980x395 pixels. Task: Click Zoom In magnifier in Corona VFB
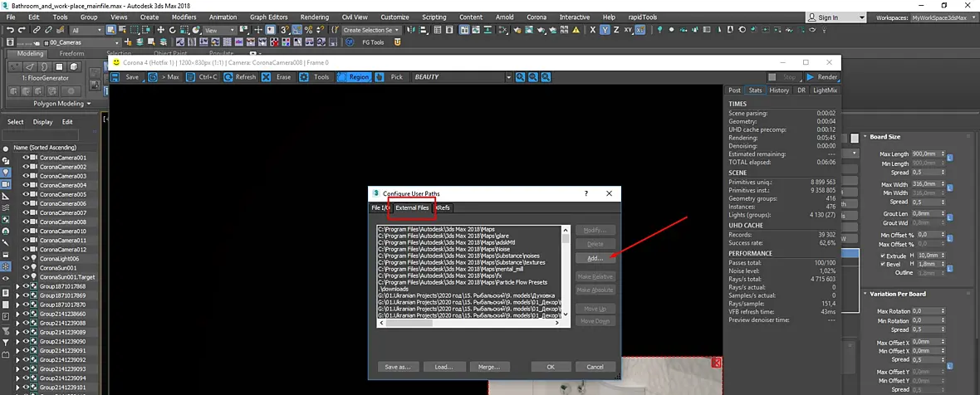click(x=520, y=76)
